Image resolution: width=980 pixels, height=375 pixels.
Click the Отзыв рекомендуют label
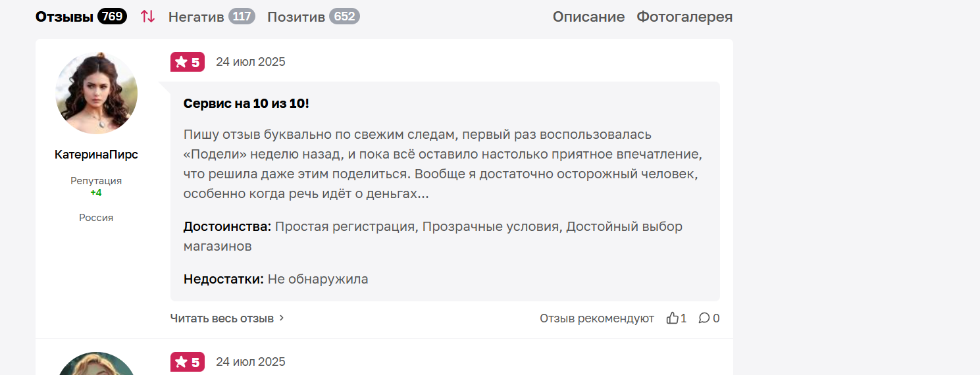point(597,318)
